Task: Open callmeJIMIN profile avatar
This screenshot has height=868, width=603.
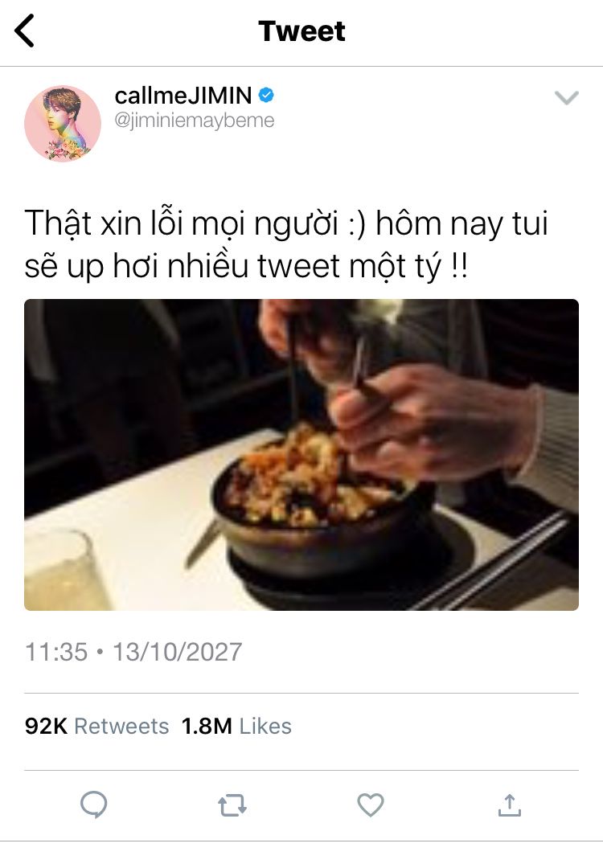Action: tap(63, 124)
